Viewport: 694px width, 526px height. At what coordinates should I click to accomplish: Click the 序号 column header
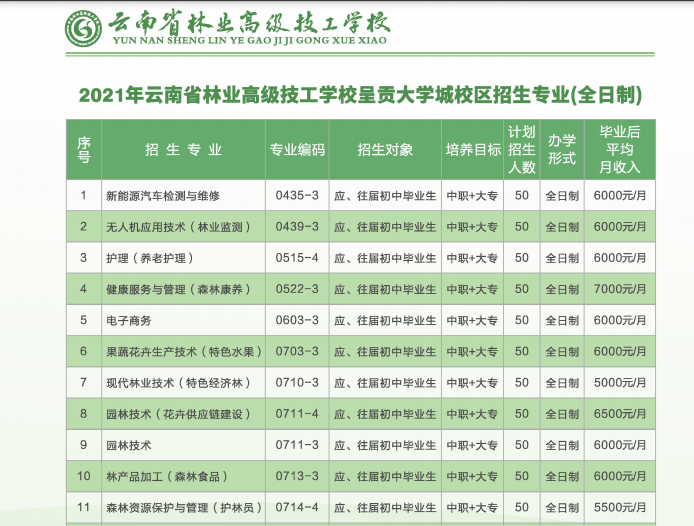click(84, 150)
